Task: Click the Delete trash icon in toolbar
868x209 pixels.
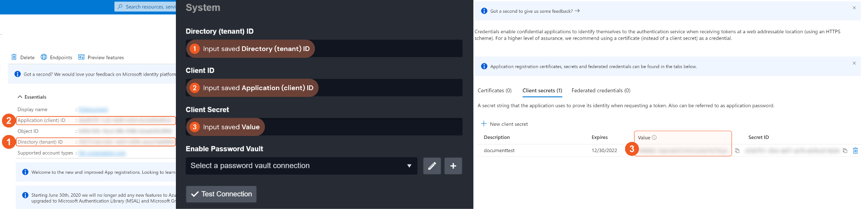Action: (x=14, y=57)
